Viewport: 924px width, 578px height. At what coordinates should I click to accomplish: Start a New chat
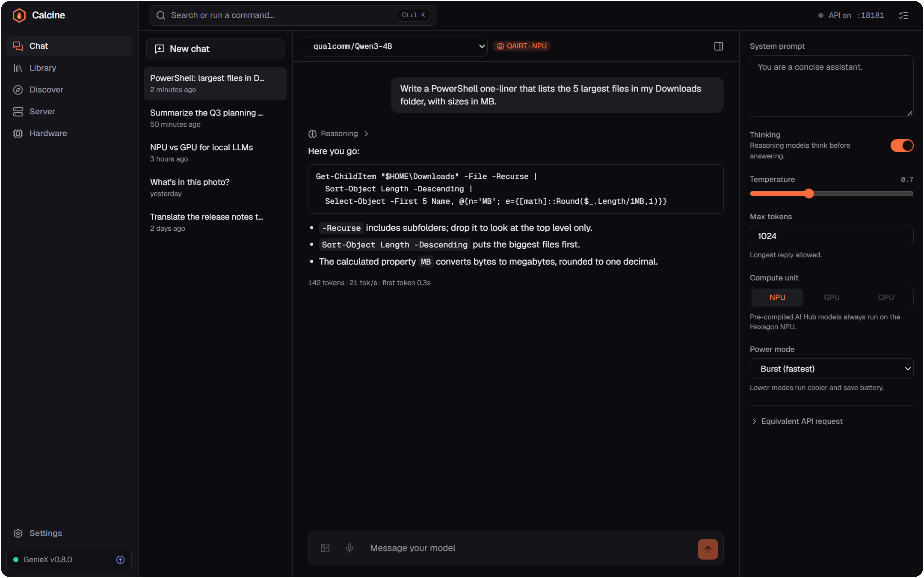[x=215, y=49]
